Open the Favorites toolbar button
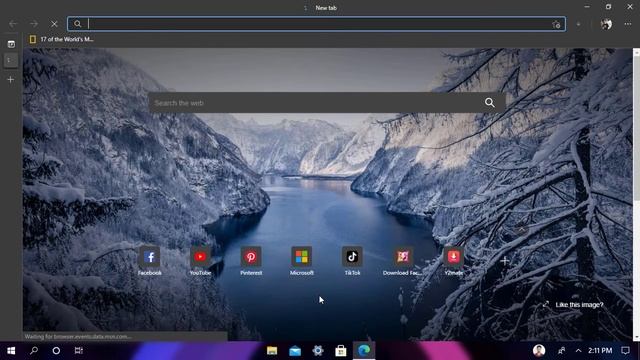This screenshot has width=640, height=360. pyautogui.click(x=578, y=24)
